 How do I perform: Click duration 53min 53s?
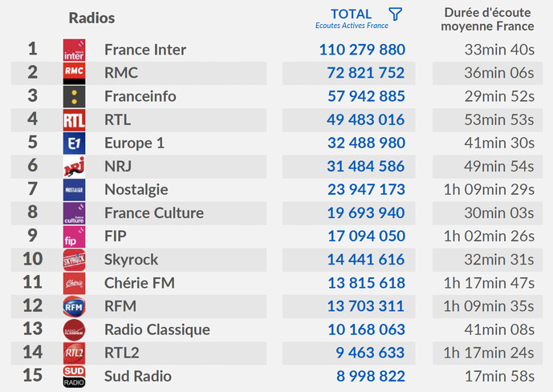[x=499, y=119]
